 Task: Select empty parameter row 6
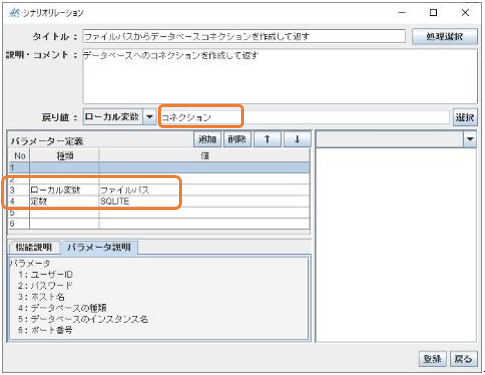[159, 223]
